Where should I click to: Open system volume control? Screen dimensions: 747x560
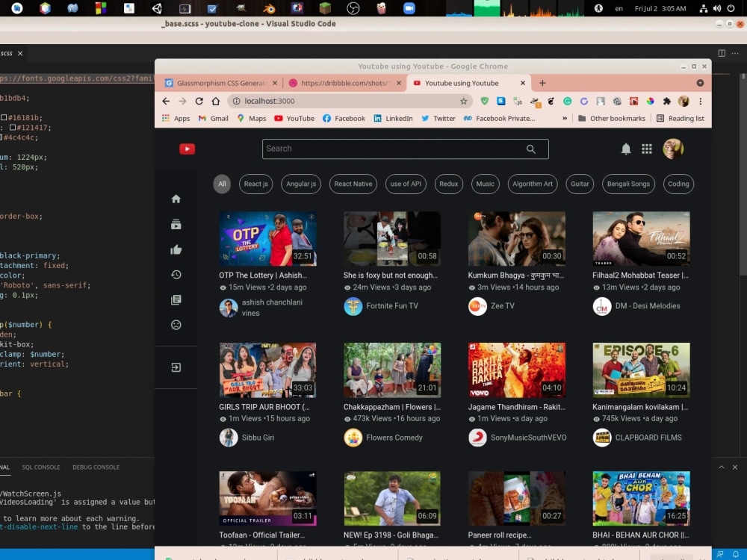(717, 8)
